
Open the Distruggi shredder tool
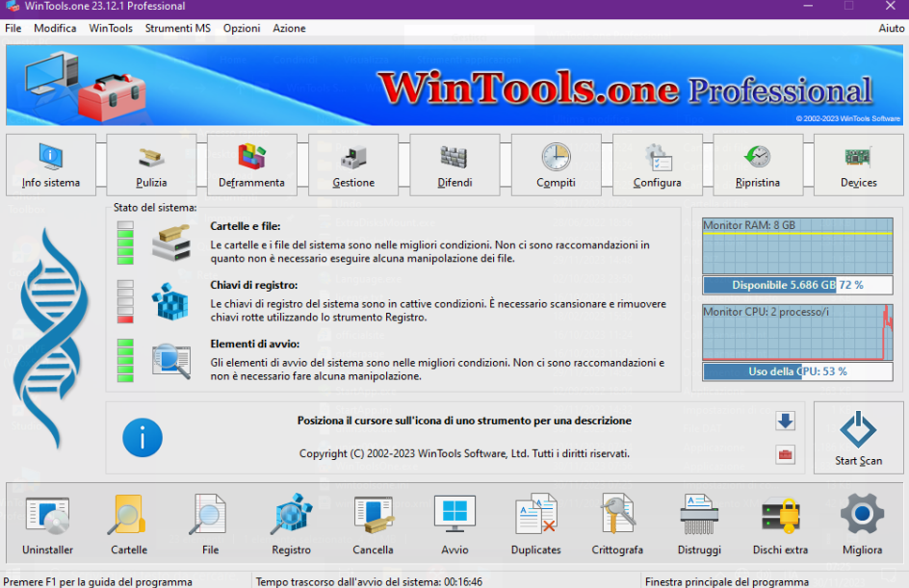coord(699,524)
